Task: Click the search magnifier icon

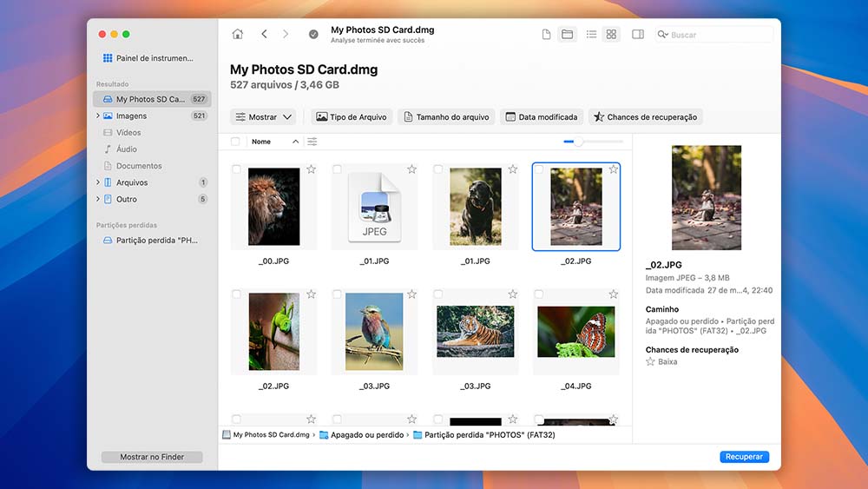Action: (x=662, y=35)
